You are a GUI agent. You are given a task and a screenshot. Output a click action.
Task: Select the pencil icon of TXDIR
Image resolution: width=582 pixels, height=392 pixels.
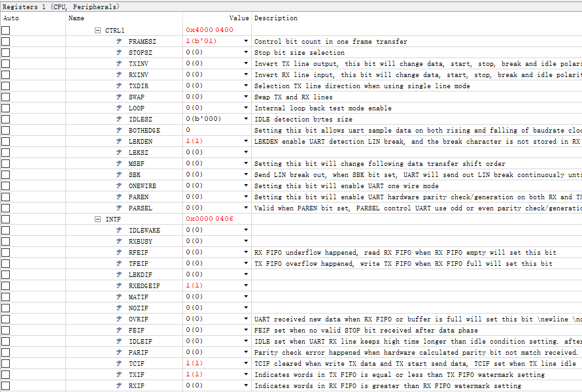pos(119,86)
